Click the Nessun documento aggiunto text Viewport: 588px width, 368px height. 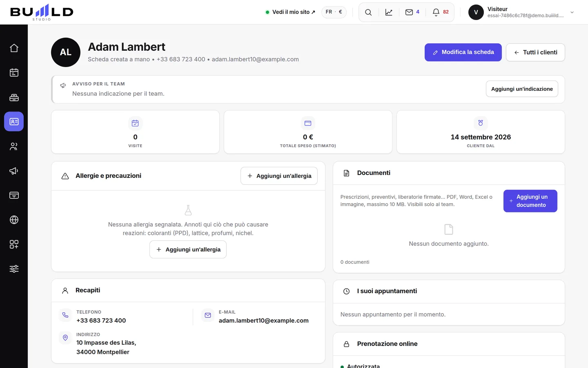click(449, 244)
